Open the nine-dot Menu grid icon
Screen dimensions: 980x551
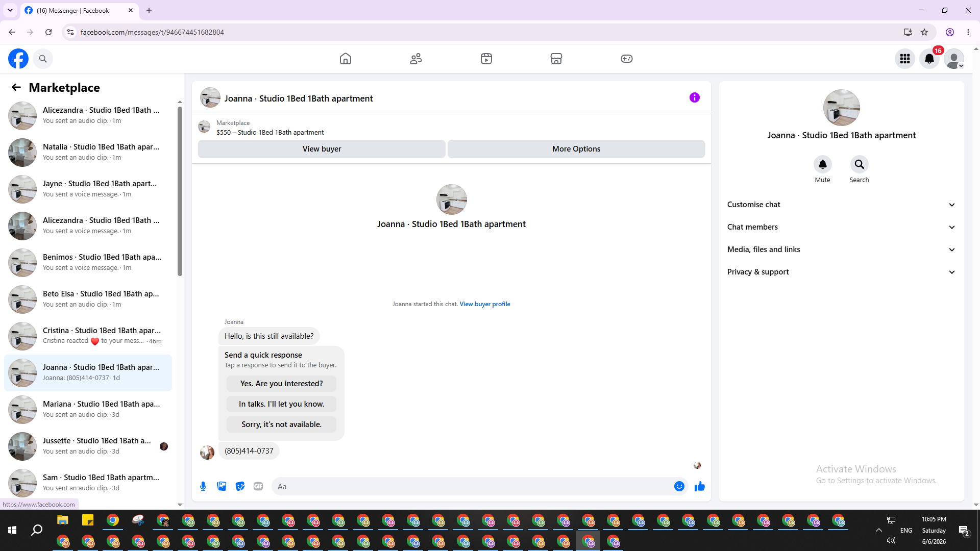(x=905, y=59)
